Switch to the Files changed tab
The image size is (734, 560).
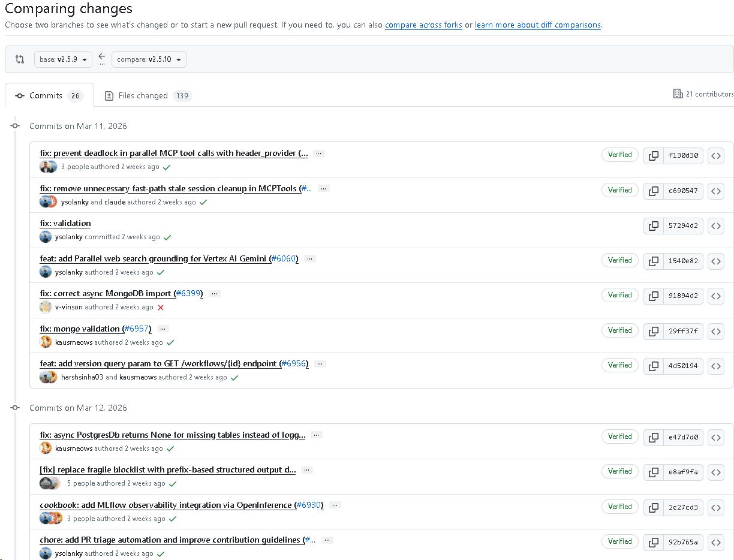(x=148, y=95)
